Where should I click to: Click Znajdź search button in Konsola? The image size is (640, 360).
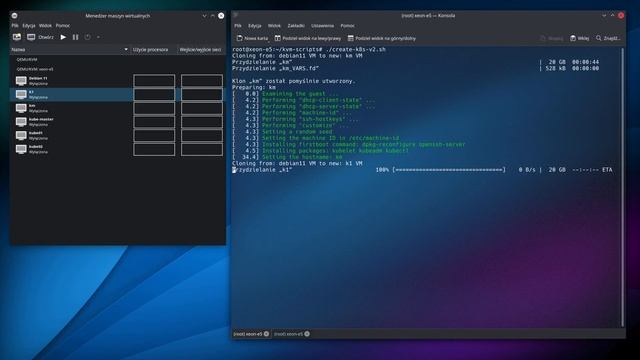coord(608,38)
